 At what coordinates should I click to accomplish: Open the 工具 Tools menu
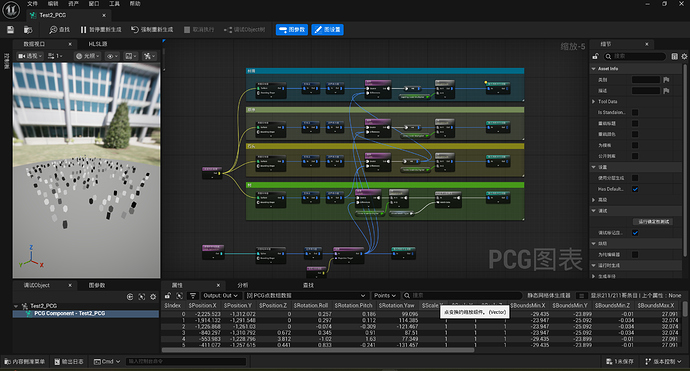point(114,4)
